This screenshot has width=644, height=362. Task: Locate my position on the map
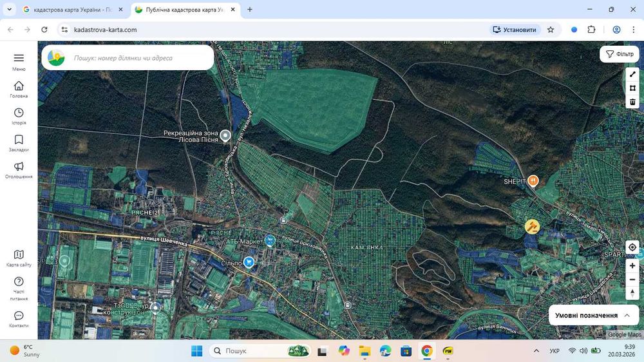point(632,247)
